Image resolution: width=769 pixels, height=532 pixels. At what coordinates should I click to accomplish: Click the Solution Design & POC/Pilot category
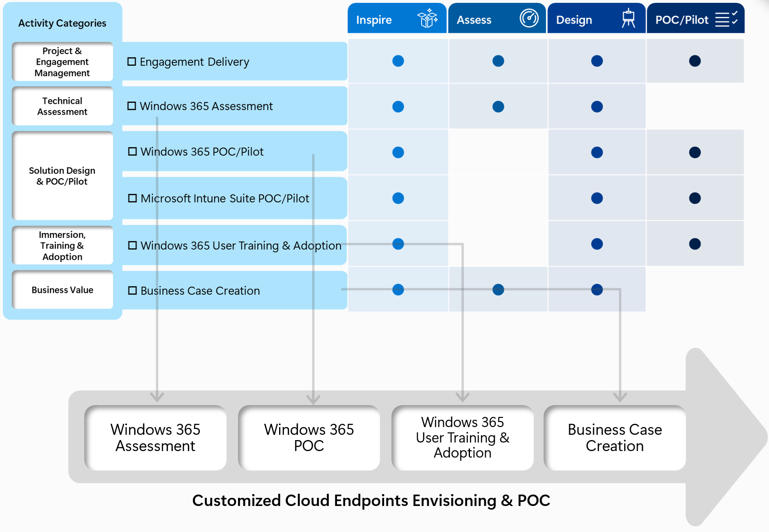click(x=62, y=176)
